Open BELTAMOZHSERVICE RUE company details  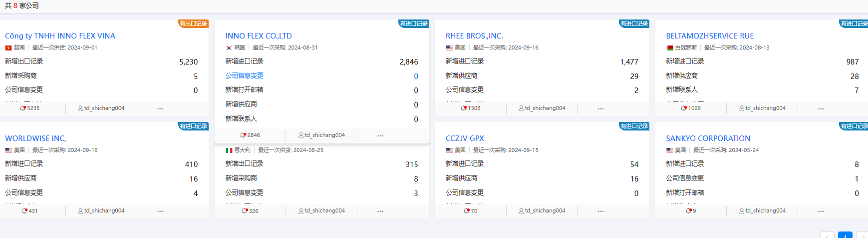[709, 36]
